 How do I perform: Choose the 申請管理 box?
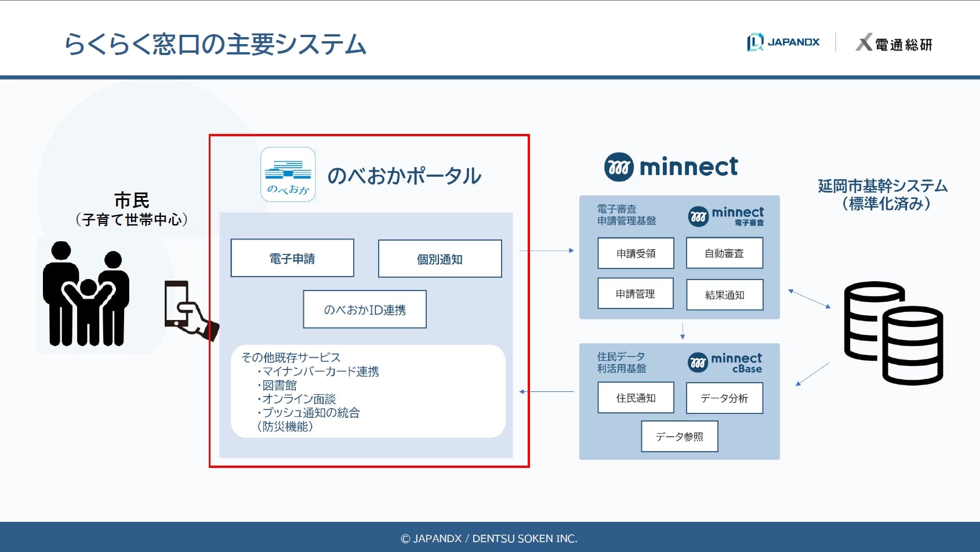click(x=636, y=294)
